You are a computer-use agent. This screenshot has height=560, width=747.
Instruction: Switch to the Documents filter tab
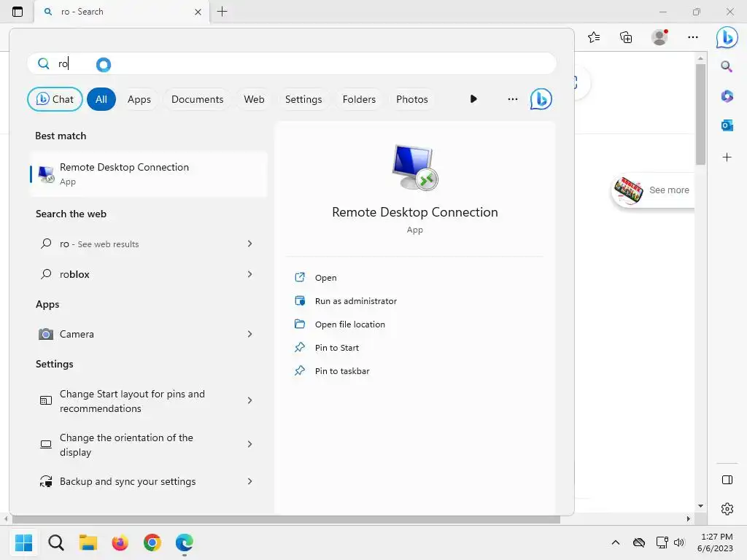coord(197,99)
